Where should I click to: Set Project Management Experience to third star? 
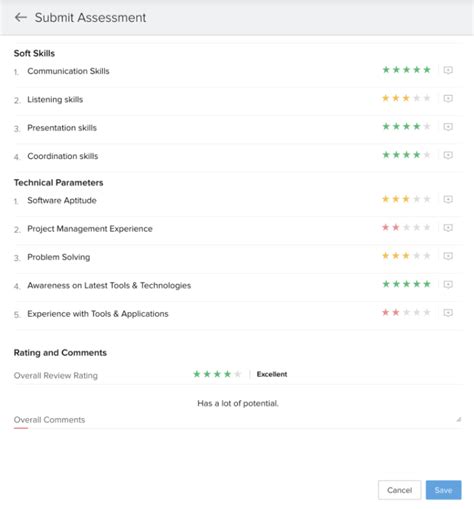[x=406, y=227]
